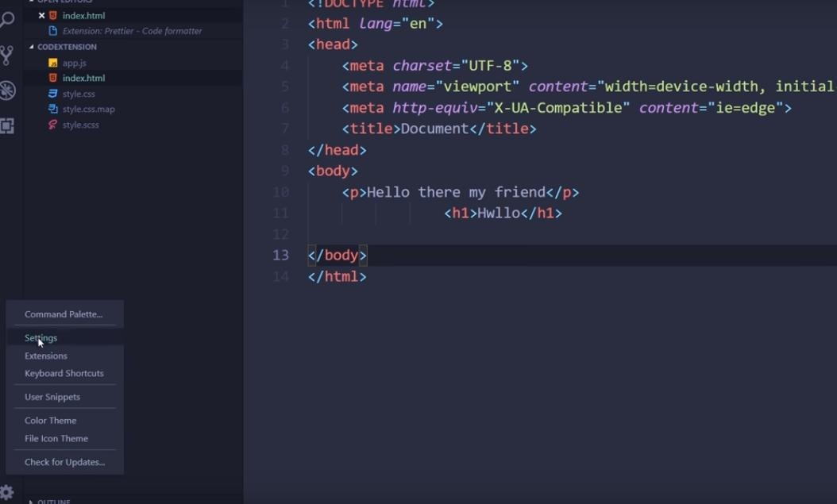This screenshot has height=504, width=837.
Task: Click the HTML icon of index.html in CODEXTENSION
Action: pos(53,78)
